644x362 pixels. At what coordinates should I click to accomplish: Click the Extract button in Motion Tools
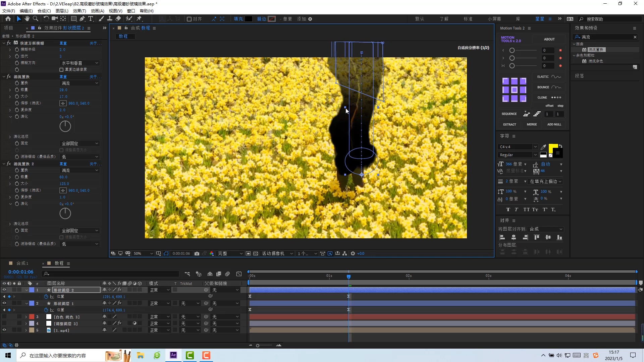click(509, 124)
